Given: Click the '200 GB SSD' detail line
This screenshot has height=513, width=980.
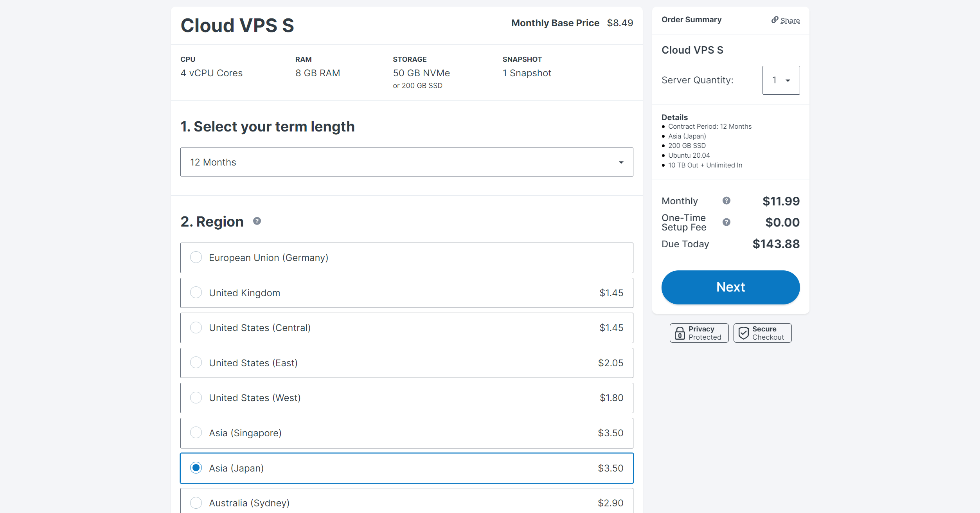Looking at the screenshot, I should [x=687, y=146].
